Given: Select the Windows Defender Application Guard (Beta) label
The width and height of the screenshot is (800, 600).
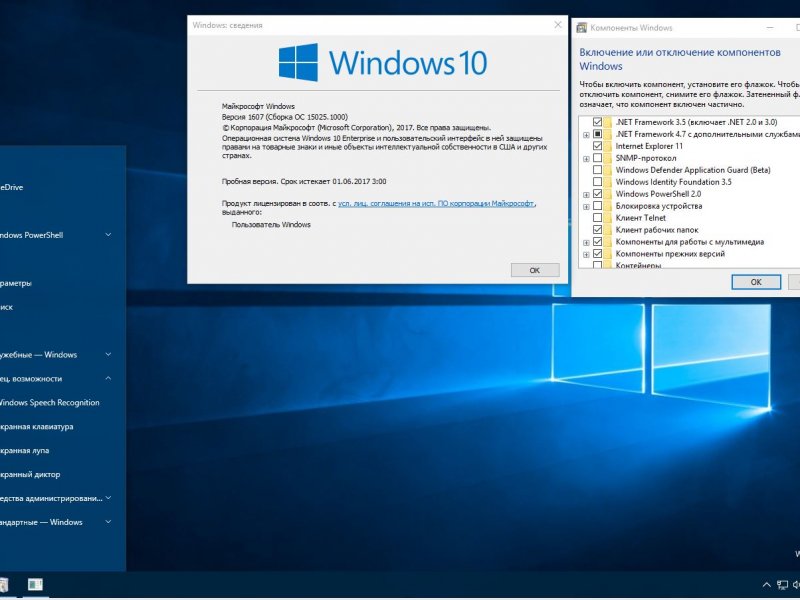Looking at the screenshot, I should 693,170.
